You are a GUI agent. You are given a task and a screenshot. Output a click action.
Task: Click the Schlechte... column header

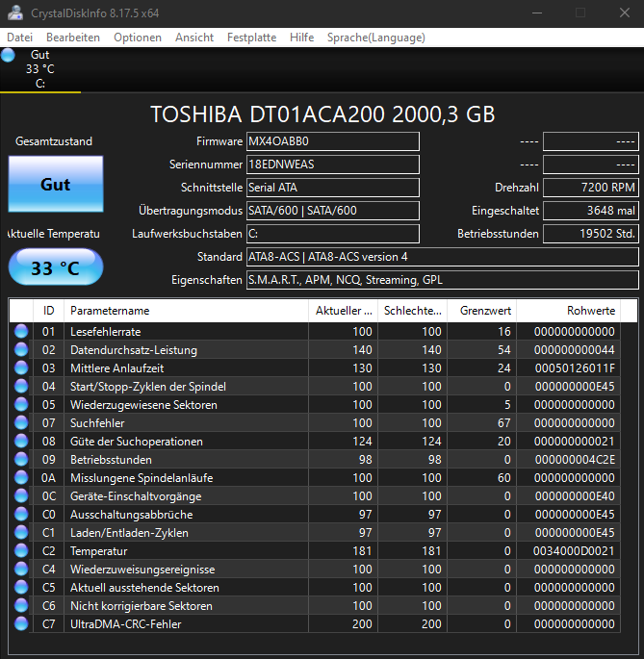[412, 311]
